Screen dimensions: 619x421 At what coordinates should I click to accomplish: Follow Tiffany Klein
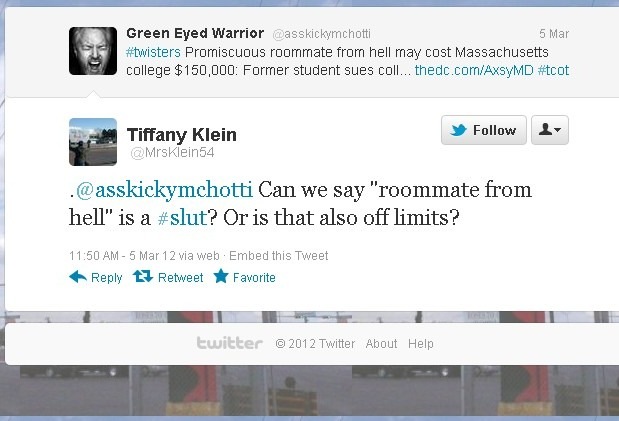pos(484,130)
